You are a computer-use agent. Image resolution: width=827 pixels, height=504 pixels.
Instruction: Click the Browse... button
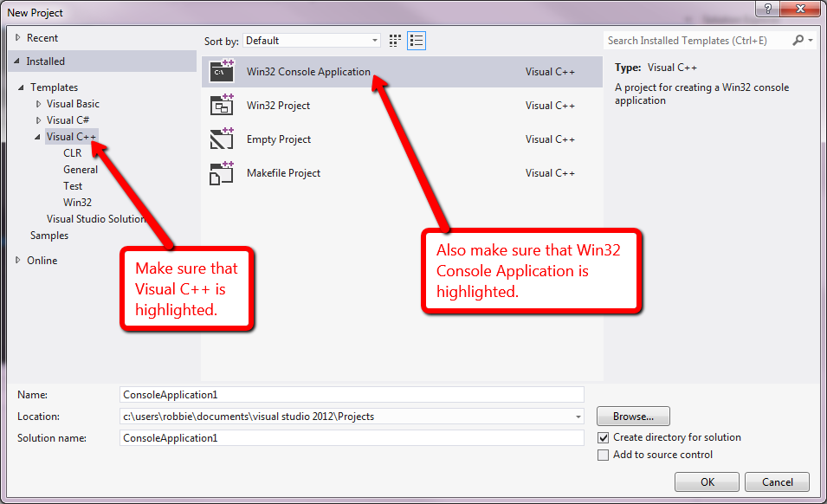click(x=633, y=416)
